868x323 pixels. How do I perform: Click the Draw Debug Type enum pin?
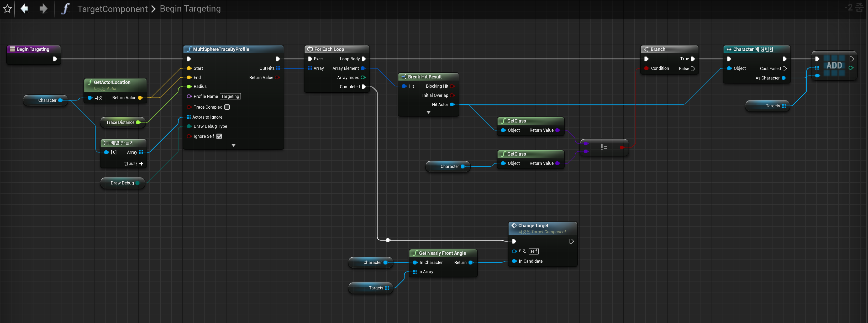click(189, 126)
